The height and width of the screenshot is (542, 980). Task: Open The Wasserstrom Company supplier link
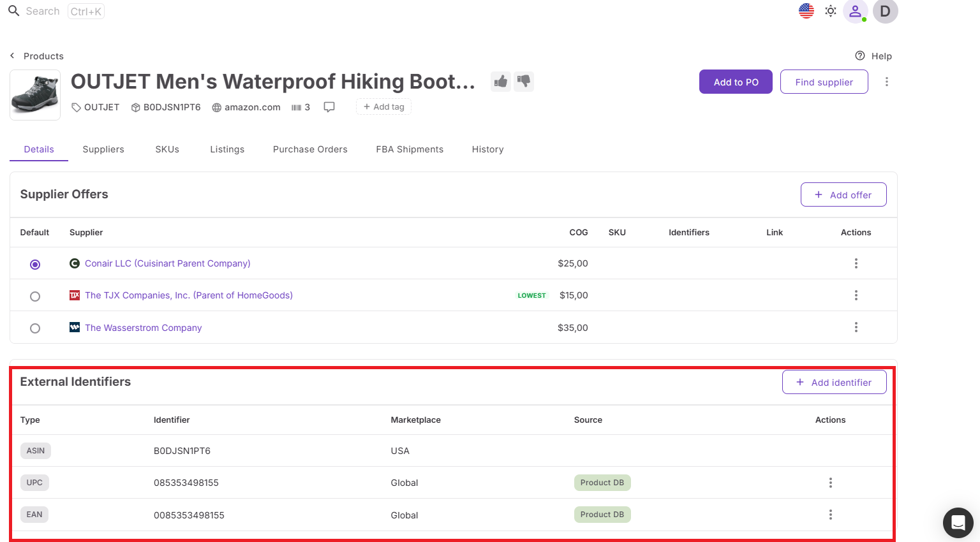coord(143,328)
